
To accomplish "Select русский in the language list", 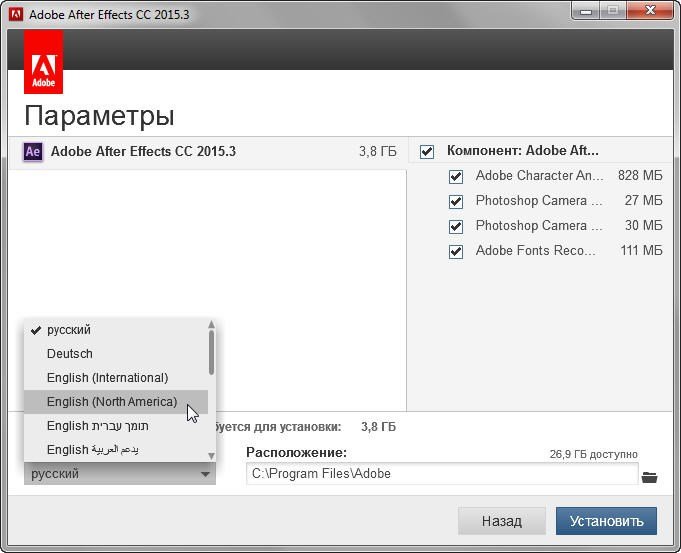I will coord(116,330).
